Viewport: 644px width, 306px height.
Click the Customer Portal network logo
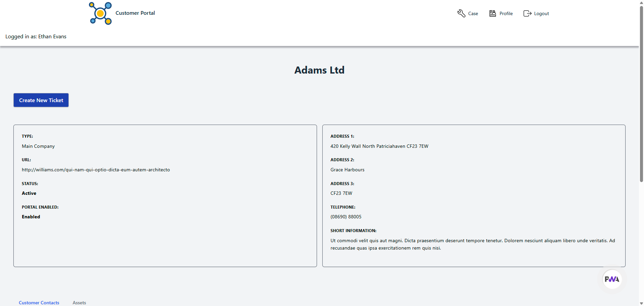tap(100, 13)
